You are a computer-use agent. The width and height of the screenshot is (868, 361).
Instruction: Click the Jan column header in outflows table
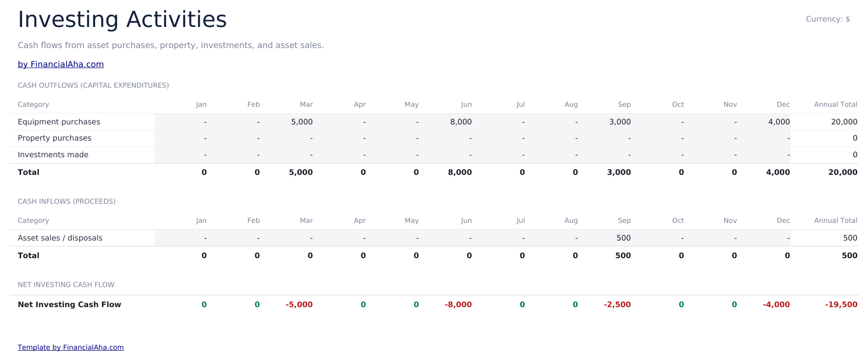click(201, 104)
